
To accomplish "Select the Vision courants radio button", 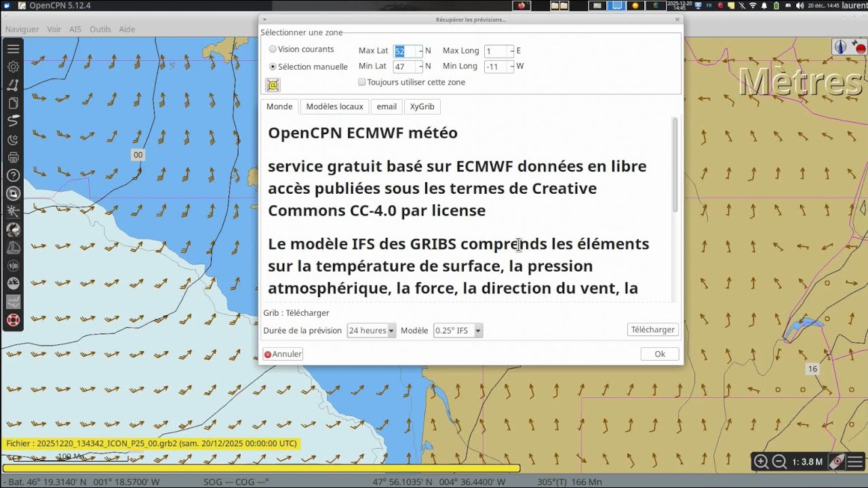I will [273, 49].
